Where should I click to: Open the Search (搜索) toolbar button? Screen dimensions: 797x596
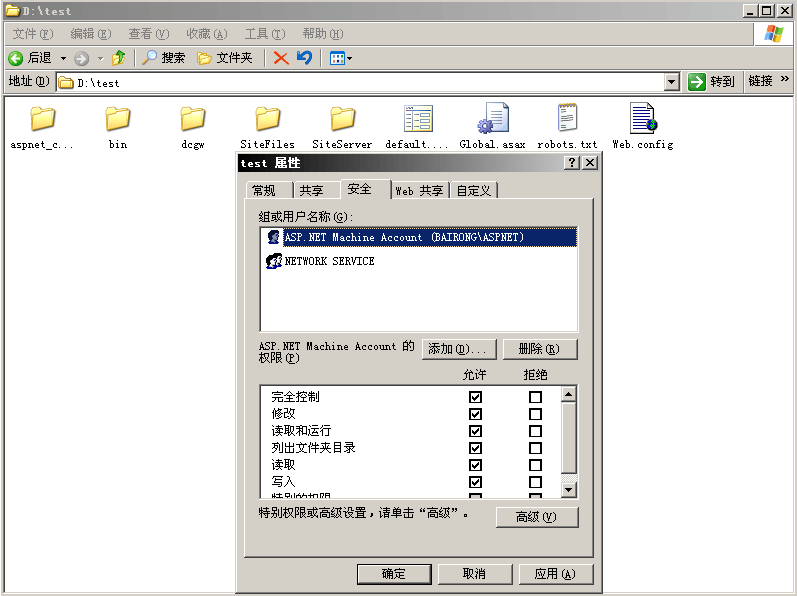pos(163,58)
